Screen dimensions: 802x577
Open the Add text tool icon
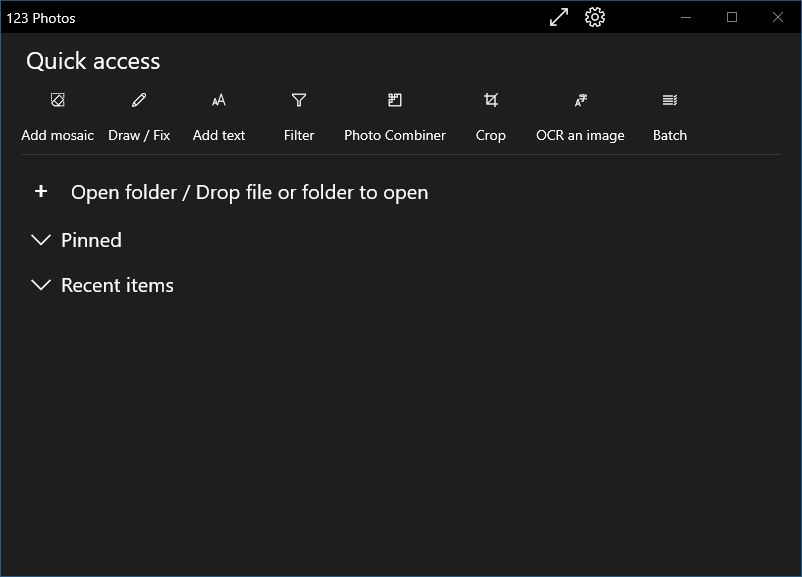pyautogui.click(x=219, y=100)
